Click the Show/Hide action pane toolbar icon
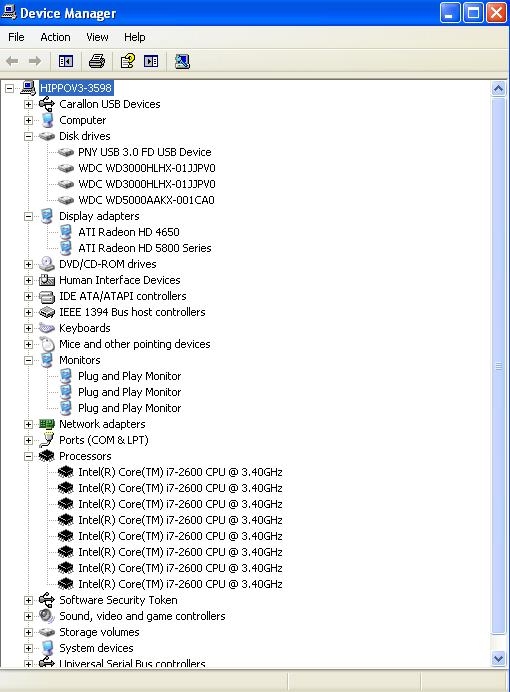This screenshot has height=692, width=510. 151,61
